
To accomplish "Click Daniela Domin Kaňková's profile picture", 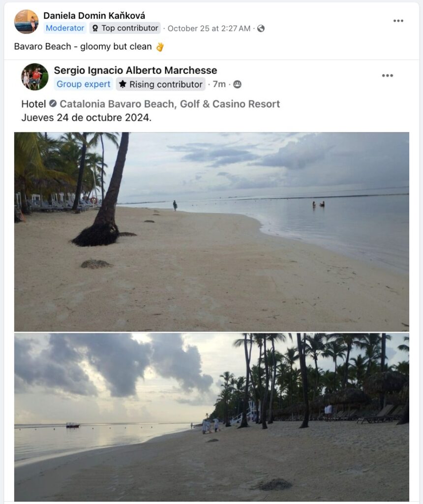I will point(26,22).
